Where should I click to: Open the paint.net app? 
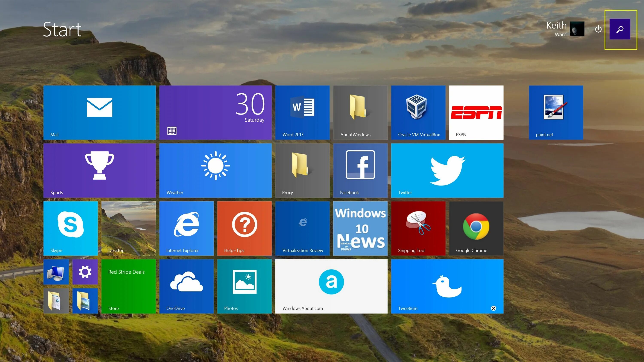556,112
